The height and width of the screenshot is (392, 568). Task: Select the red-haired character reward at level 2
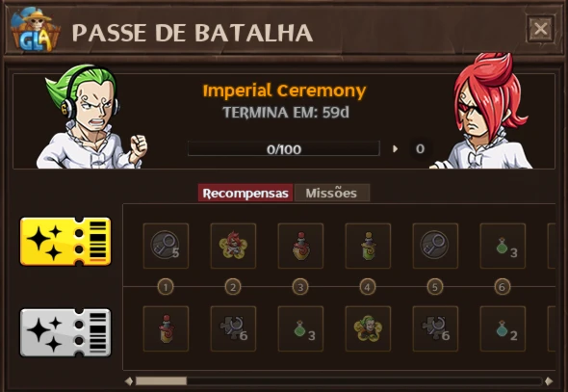tap(233, 246)
